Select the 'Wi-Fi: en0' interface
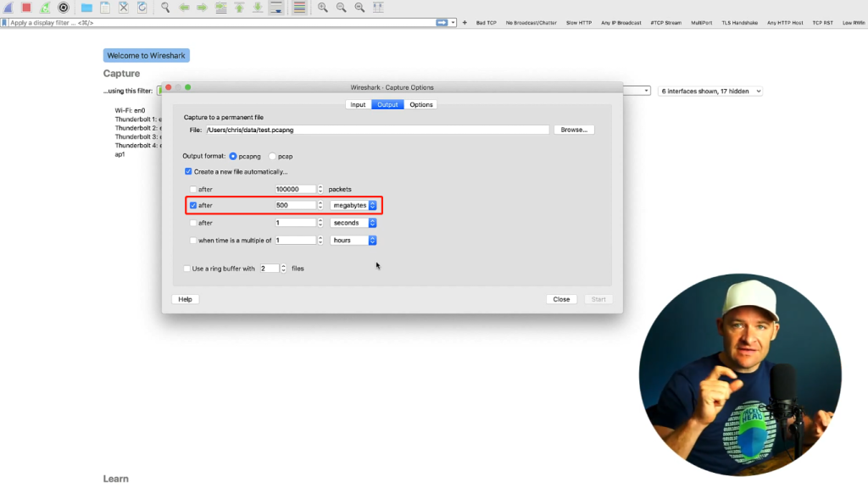 [x=130, y=111]
